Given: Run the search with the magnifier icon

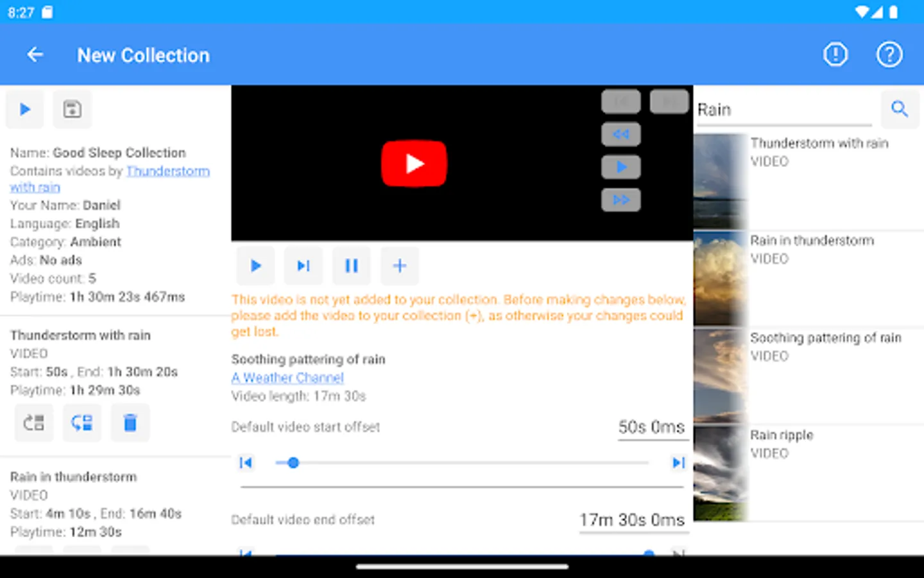Looking at the screenshot, I should click(x=900, y=109).
